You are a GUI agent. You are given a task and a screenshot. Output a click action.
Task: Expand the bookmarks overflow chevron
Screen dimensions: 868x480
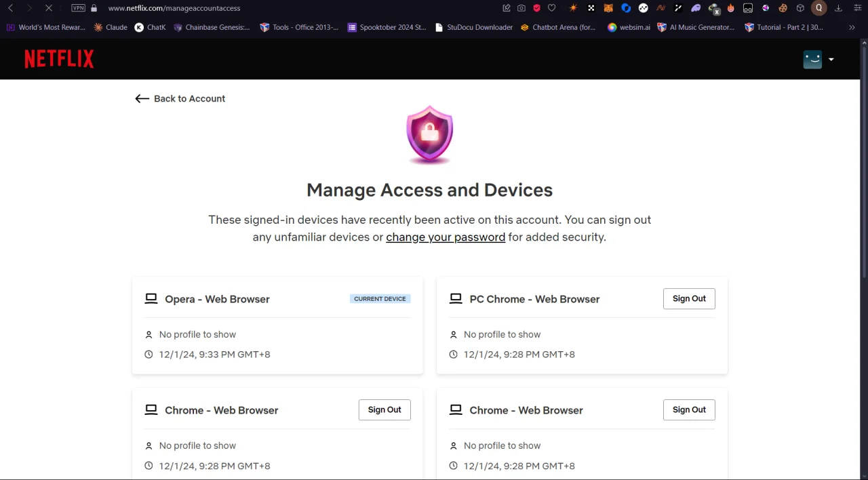(x=852, y=27)
